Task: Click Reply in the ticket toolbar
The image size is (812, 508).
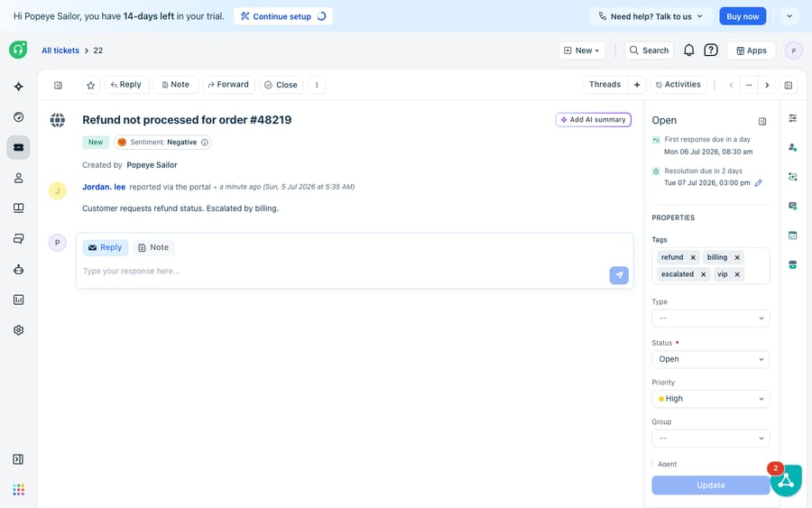Action: pyautogui.click(x=126, y=85)
